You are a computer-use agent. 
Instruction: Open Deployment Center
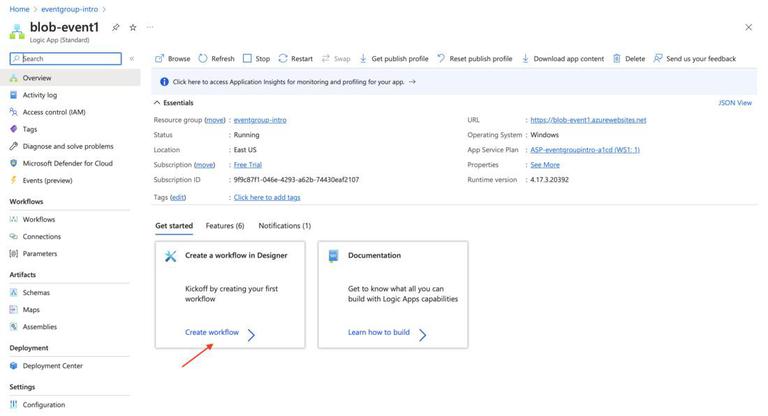[52, 366]
